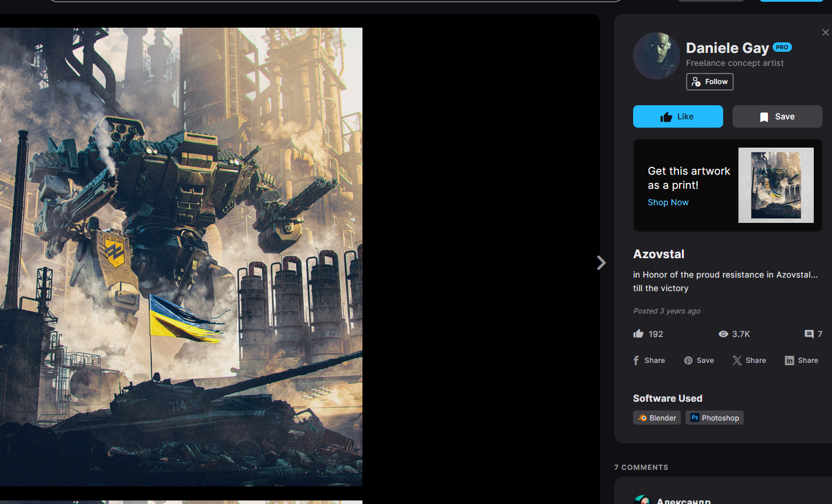This screenshot has height=504, width=832.
Task: Save the artwork to a collection
Action: coord(777,116)
